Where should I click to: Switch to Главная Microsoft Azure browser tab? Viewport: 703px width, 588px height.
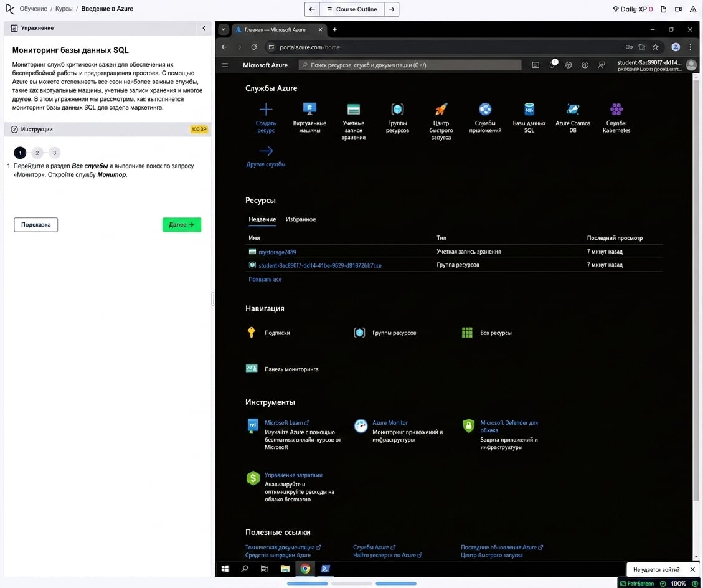(278, 30)
